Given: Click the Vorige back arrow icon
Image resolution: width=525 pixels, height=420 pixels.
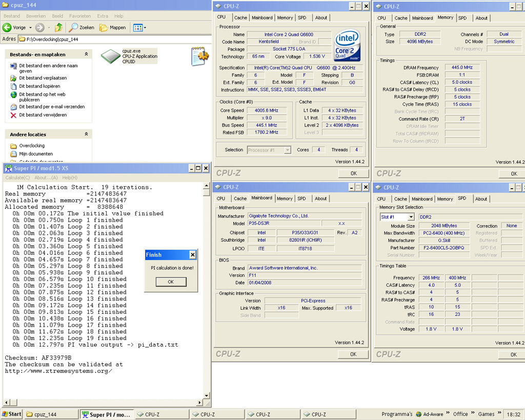Looking at the screenshot, I should [x=7, y=27].
